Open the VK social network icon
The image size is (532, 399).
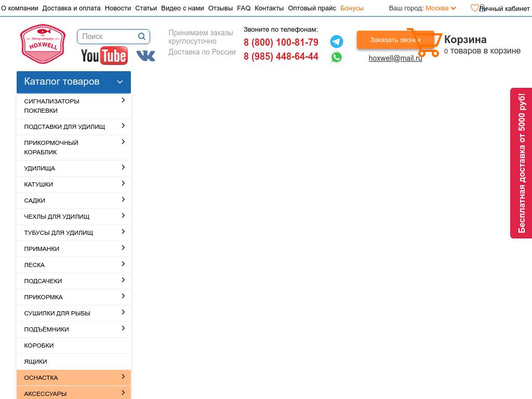tap(145, 56)
